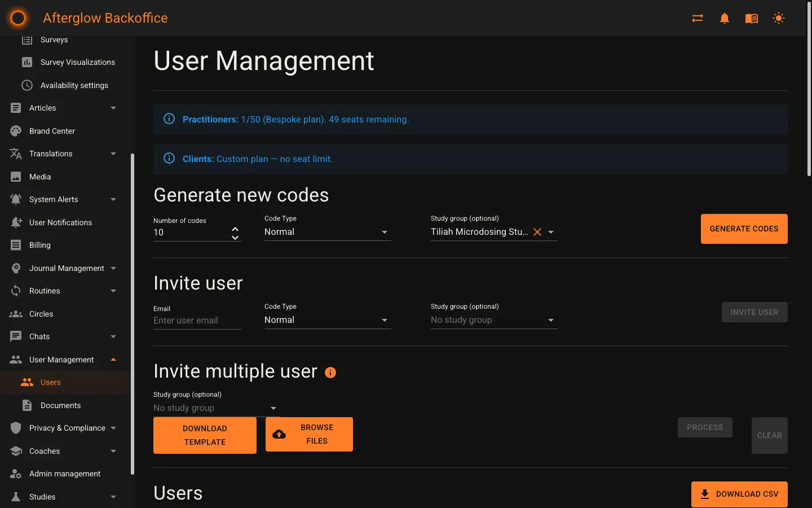Click info icon beside Invite multiple user
The image size is (812, 508).
coord(330,373)
